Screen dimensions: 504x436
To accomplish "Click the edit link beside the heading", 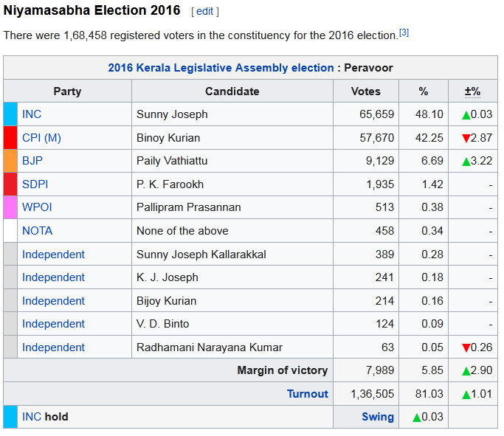I will pos(204,12).
